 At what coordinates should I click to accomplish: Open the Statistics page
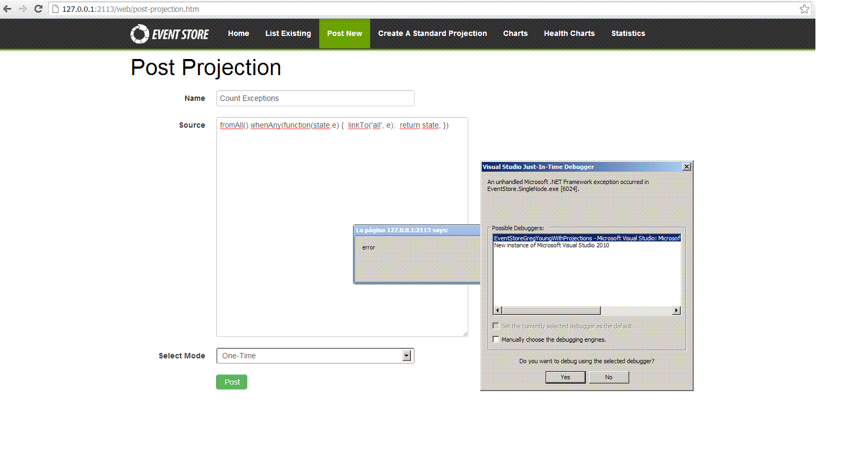628,33
